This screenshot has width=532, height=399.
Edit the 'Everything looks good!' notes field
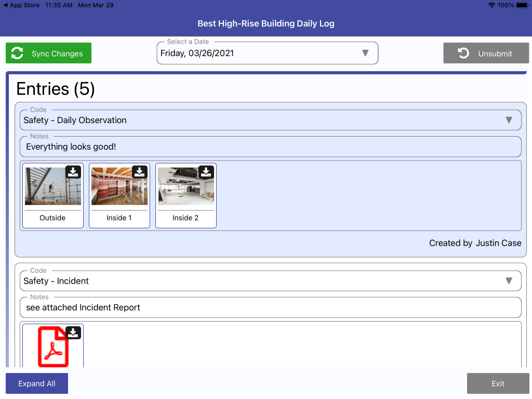[270, 147]
